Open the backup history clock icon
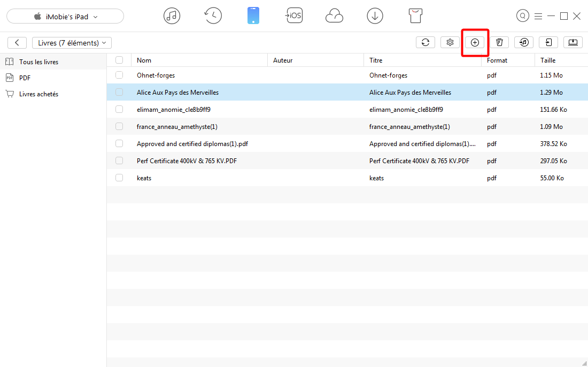Screen dimensions: 588x367 tap(213, 16)
